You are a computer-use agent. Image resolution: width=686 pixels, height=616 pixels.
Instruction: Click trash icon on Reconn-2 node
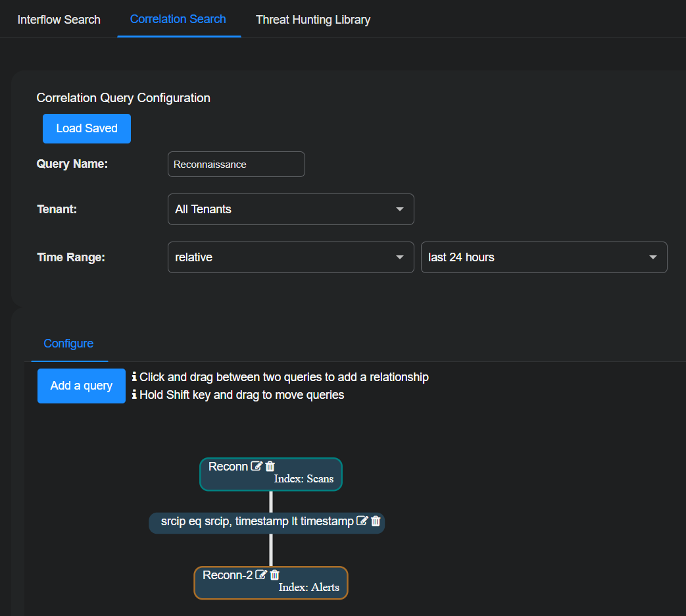(x=275, y=575)
